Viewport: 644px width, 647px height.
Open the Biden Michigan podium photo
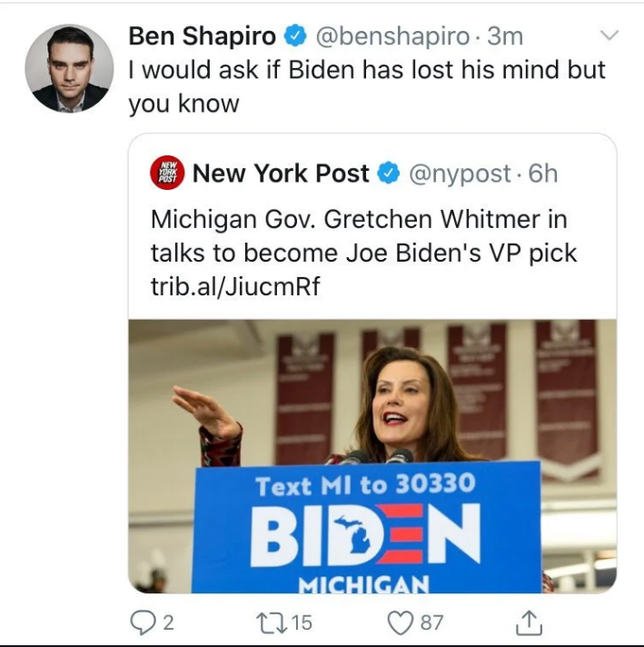click(x=372, y=454)
